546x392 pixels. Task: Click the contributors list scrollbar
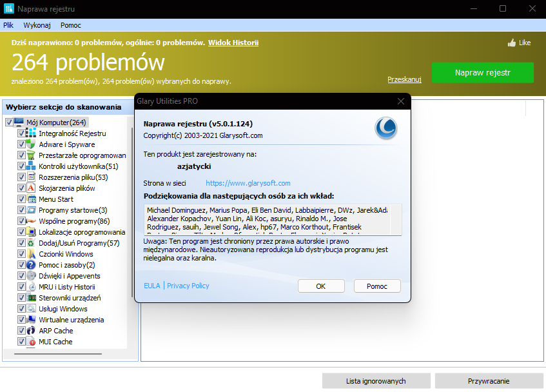pos(396,220)
